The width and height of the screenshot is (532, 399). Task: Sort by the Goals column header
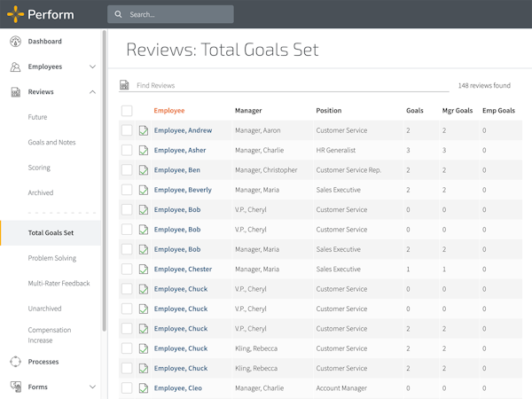(415, 111)
